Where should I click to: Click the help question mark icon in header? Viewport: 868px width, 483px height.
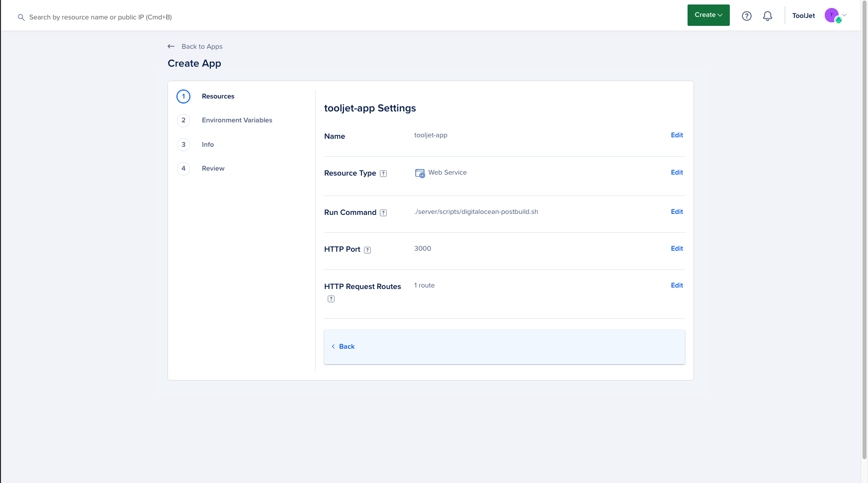[x=746, y=16]
